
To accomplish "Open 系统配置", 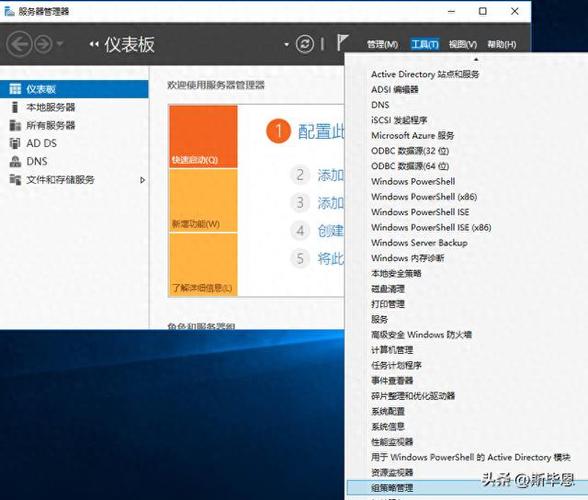I will pos(388,411).
